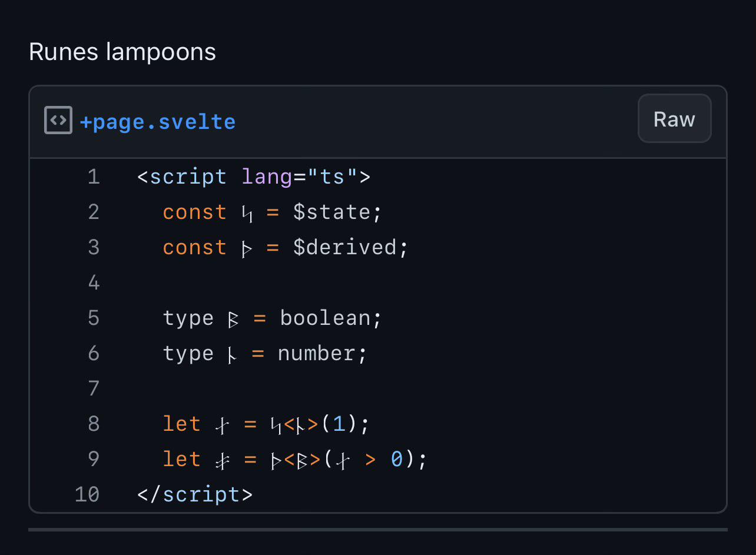Viewport: 756px width, 555px height.
Task: Click line number 6
Action: (94, 353)
